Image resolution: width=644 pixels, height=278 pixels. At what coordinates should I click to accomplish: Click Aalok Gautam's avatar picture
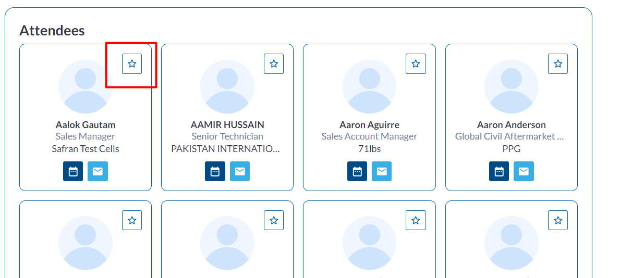(86, 86)
